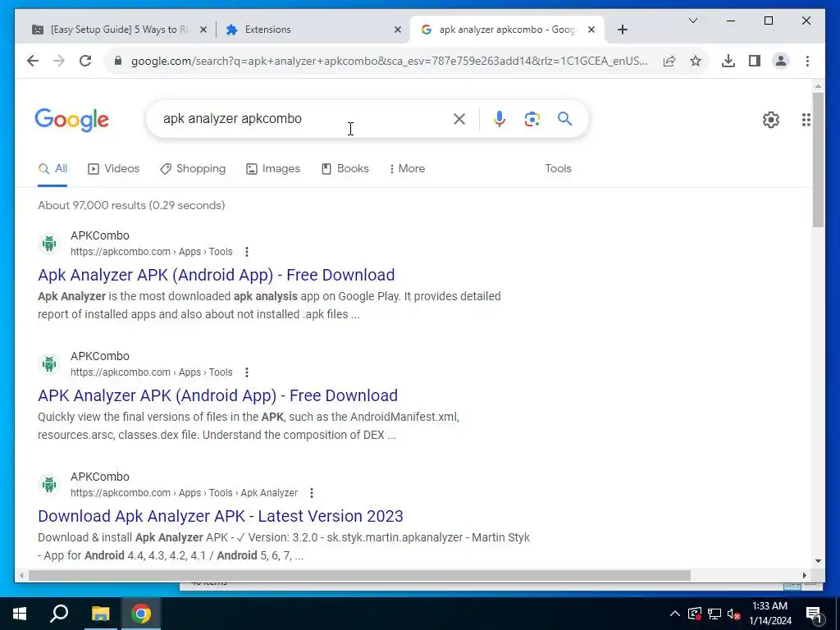Switch to Shopping results

193,169
